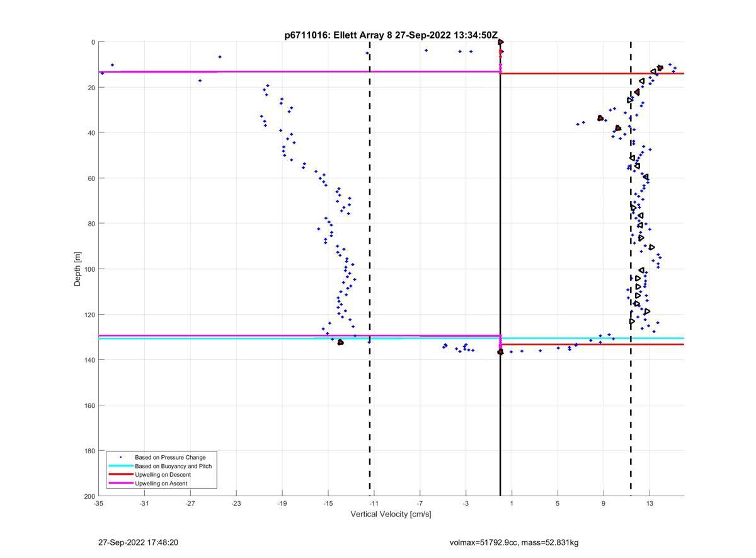Image resolution: width=756 pixels, height=558 pixels.
Task: Click the x-axis tick label '5'
Action: tap(558, 504)
